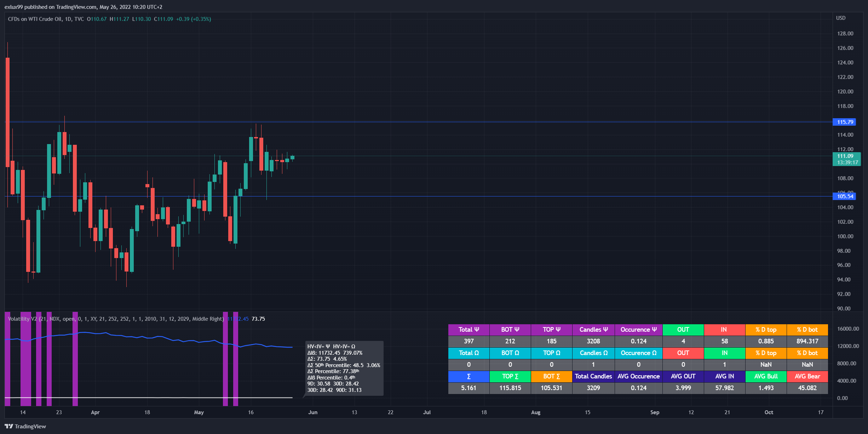Click the value 894.317 in the table
The width and height of the screenshot is (868, 434).
(x=807, y=341)
